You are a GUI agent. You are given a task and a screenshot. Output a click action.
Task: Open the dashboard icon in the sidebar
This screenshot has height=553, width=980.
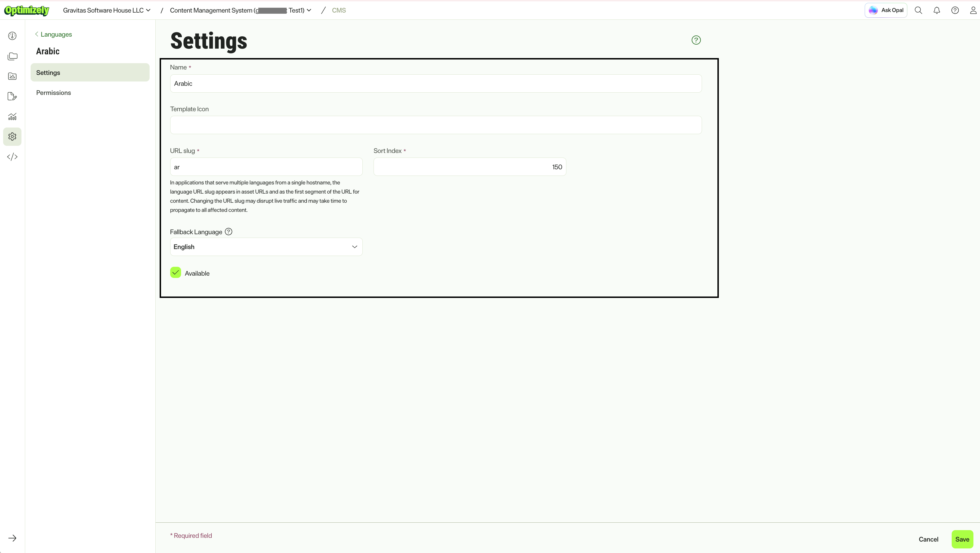point(12,36)
